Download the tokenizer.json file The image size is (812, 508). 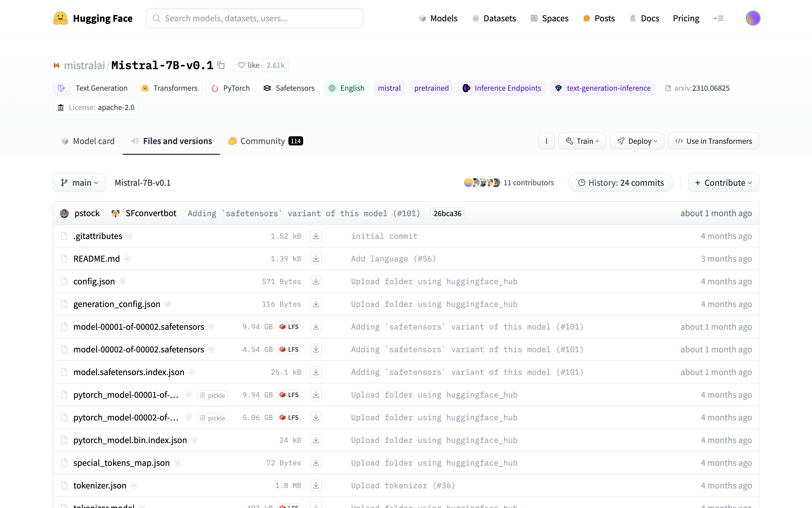(316, 486)
